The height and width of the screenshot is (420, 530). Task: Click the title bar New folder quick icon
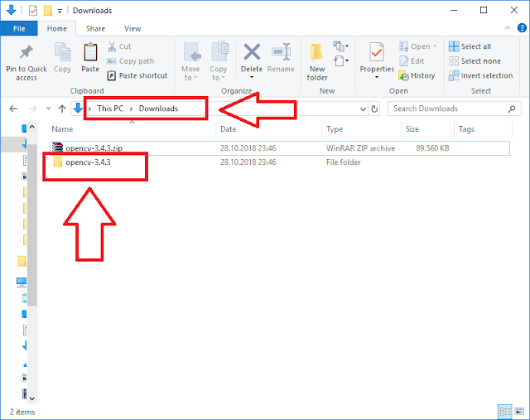tap(48, 11)
